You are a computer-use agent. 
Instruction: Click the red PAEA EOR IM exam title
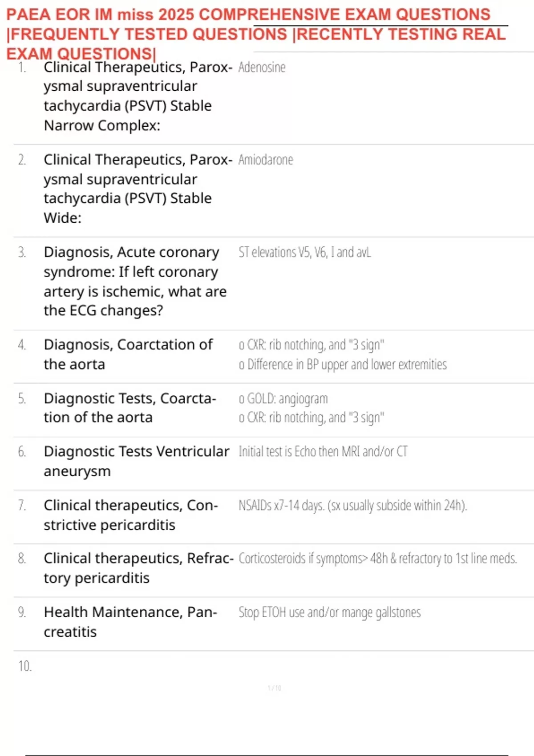(x=256, y=34)
